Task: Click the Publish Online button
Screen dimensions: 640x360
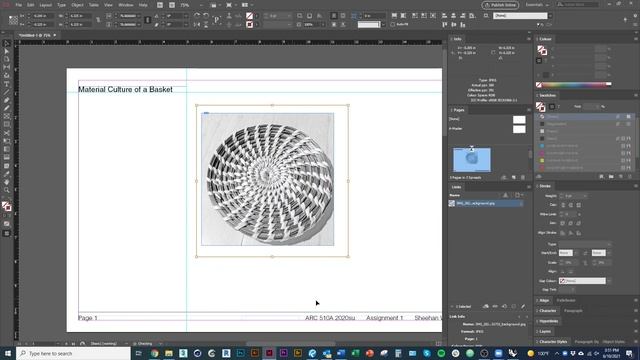Action: click(500, 5)
